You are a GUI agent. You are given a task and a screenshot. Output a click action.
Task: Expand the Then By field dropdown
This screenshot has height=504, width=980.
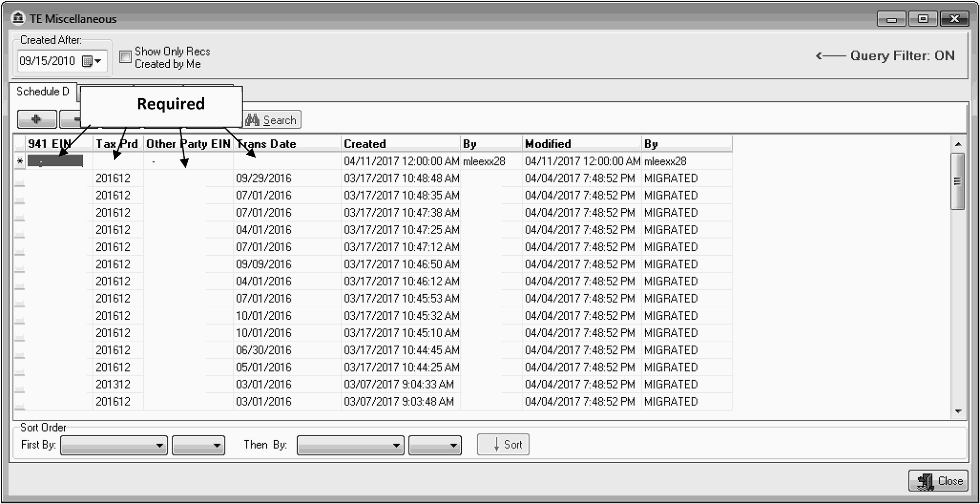click(x=350, y=445)
